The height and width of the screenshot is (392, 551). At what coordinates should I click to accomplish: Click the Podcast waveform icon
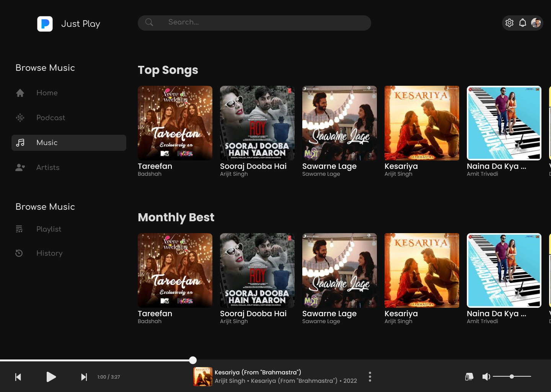pos(20,118)
